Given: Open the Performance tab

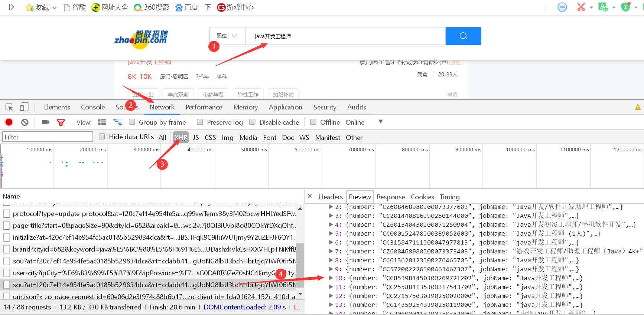Looking at the screenshot, I should 204,107.
